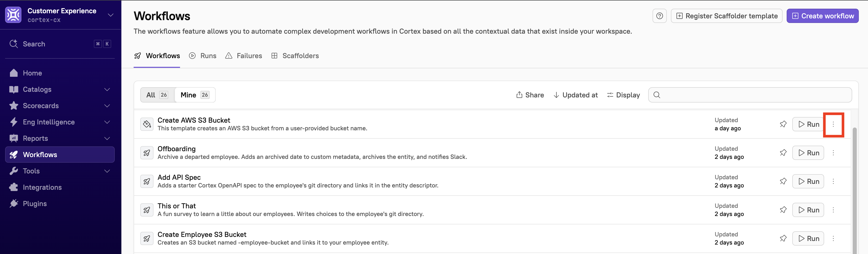
Task: Go to Home in sidebar
Action: 60,73
